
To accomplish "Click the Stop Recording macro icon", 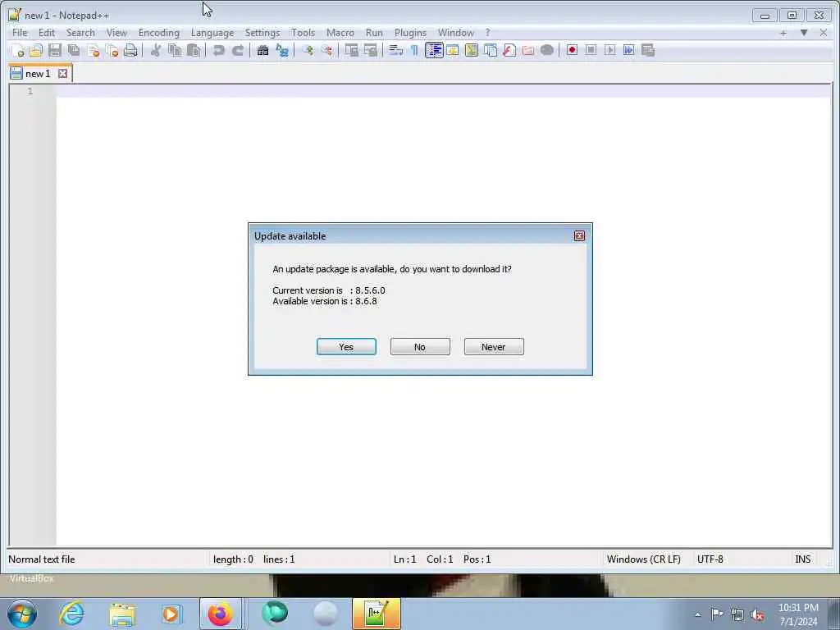I will 591,50.
